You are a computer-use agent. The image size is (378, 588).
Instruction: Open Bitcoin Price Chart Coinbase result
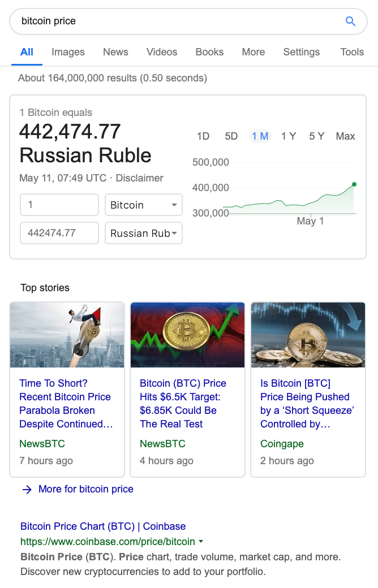click(x=103, y=526)
